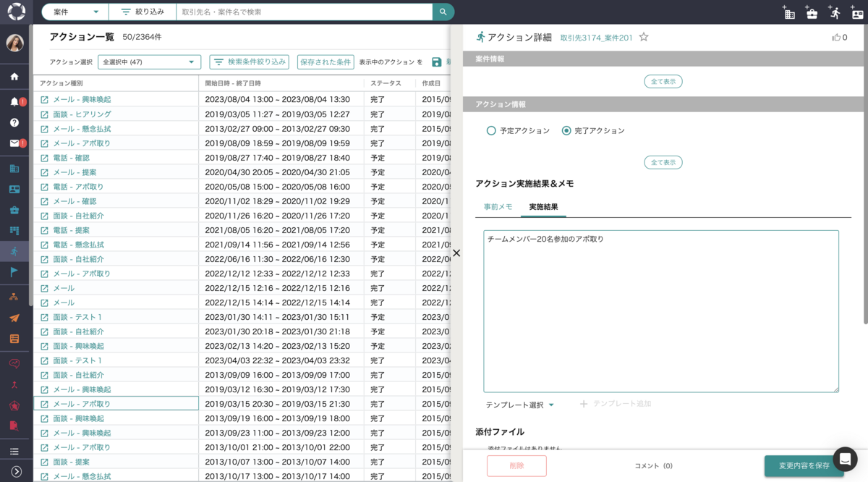Open the 取引先3174_案件201 link
The width and height of the screenshot is (868, 482).
596,38
